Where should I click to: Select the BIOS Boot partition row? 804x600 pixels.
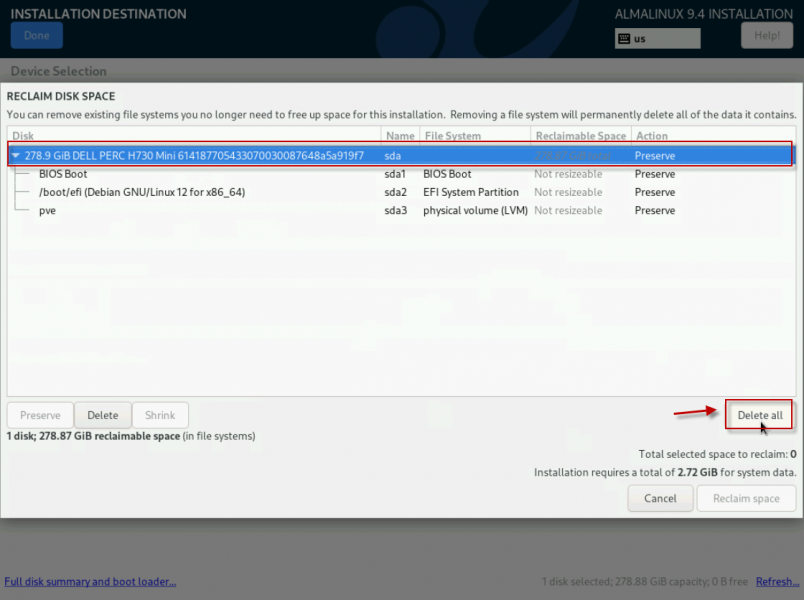coord(401,174)
